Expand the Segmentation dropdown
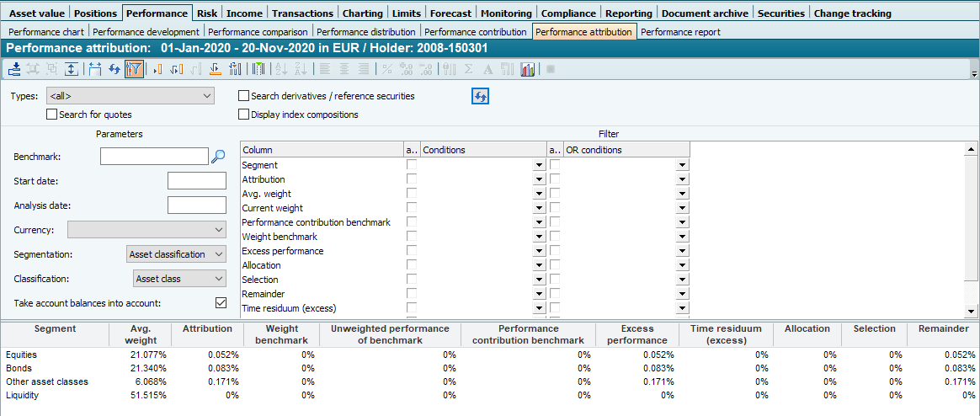 177,253
